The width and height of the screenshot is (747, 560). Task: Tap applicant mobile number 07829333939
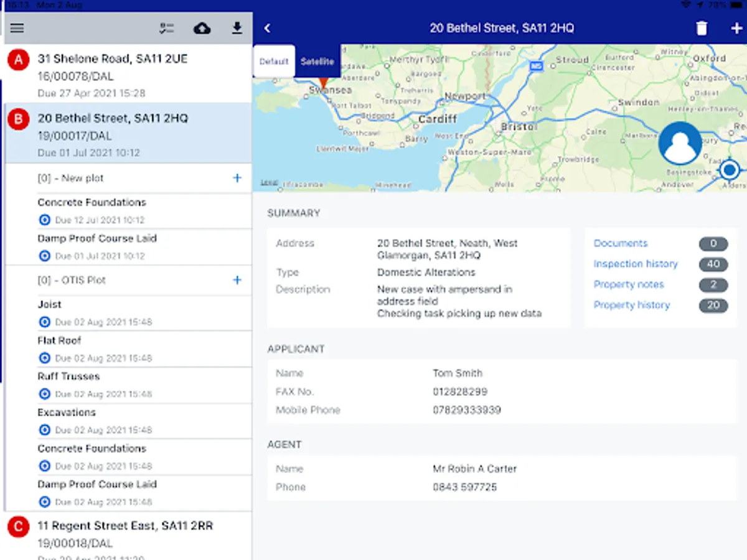click(467, 410)
